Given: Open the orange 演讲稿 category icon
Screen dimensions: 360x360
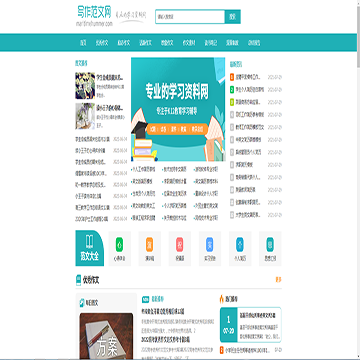Looking at the screenshot, I should point(150,245).
